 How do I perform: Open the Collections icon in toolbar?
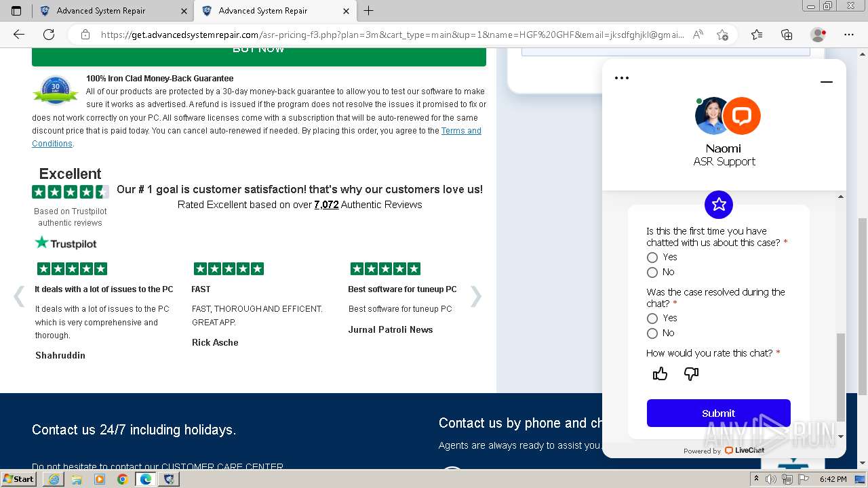pyautogui.click(x=787, y=35)
